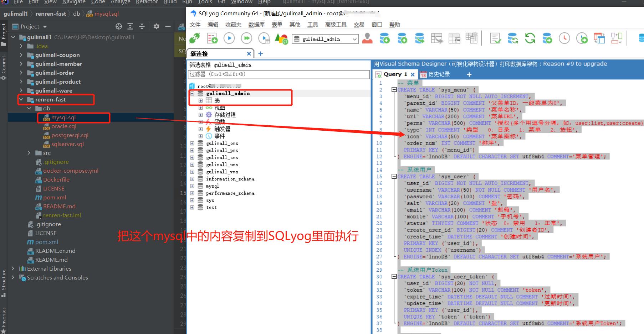Viewport: 644px width, 334px height.
Task: Expand the 触发器 node
Action: (x=200, y=129)
